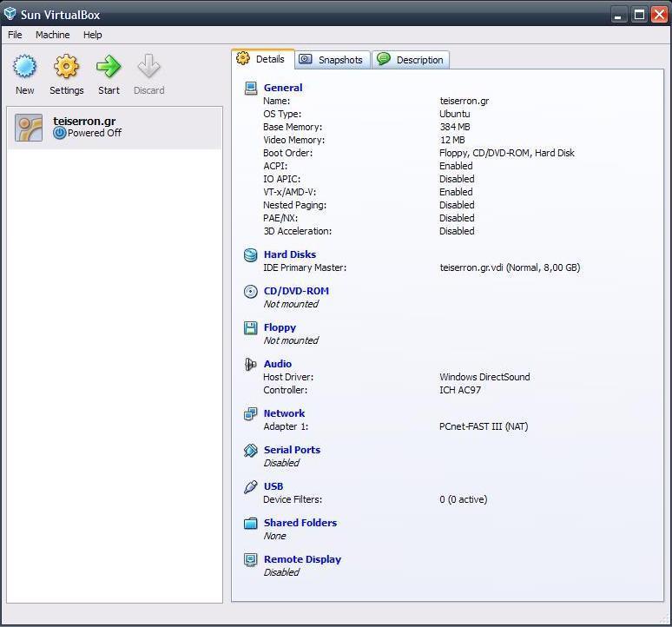Viewport: 672px width, 627px height.
Task: Switch to the Snapshots tab
Action: pos(333,60)
